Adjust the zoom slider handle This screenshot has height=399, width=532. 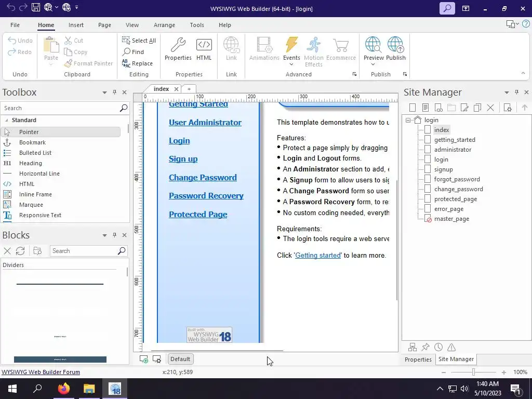pyautogui.click(x=473, y=372)
